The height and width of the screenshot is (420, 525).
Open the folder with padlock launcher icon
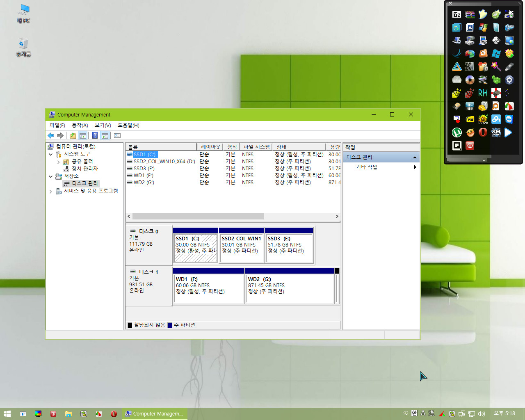[483, 67]
